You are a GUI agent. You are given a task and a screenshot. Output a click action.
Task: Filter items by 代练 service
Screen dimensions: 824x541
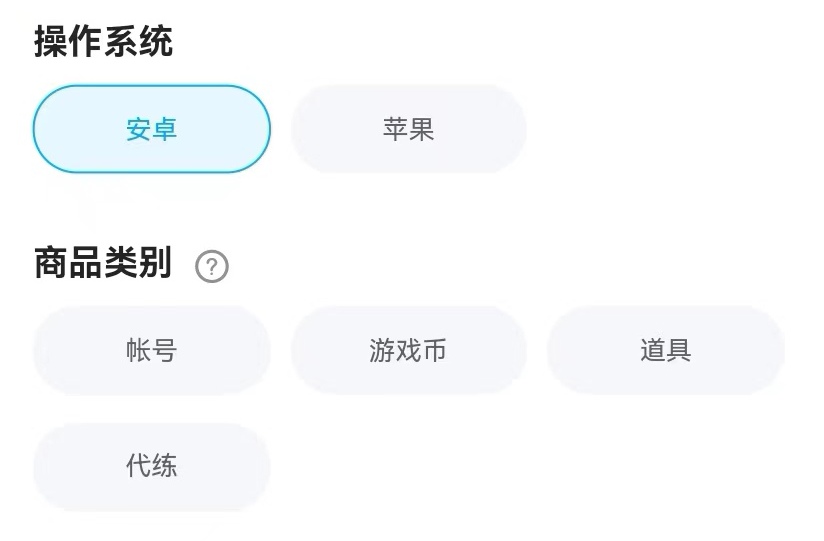[152, 466]
